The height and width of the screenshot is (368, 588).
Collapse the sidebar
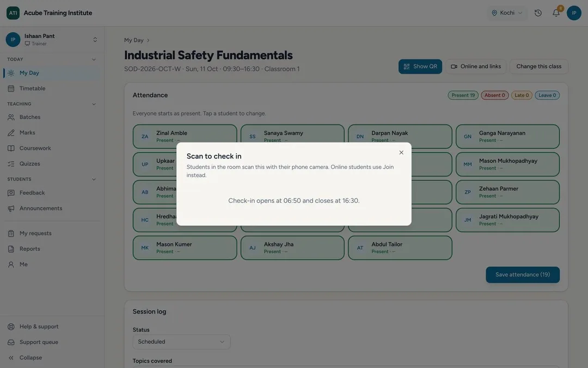pos(52,358)
